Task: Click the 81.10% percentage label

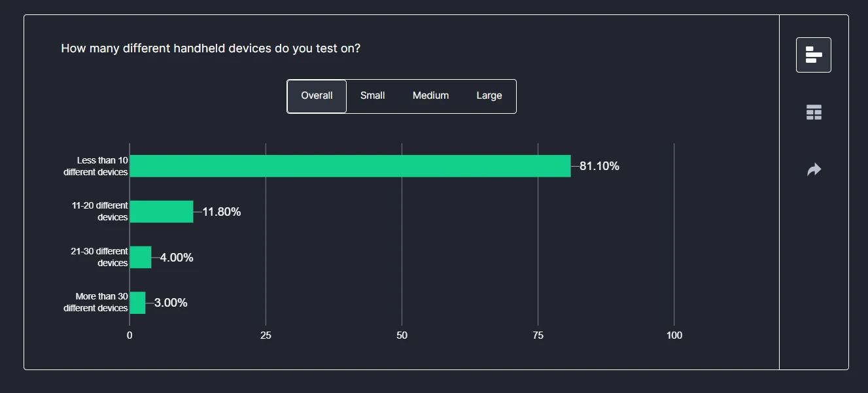Action: (600, 166)
